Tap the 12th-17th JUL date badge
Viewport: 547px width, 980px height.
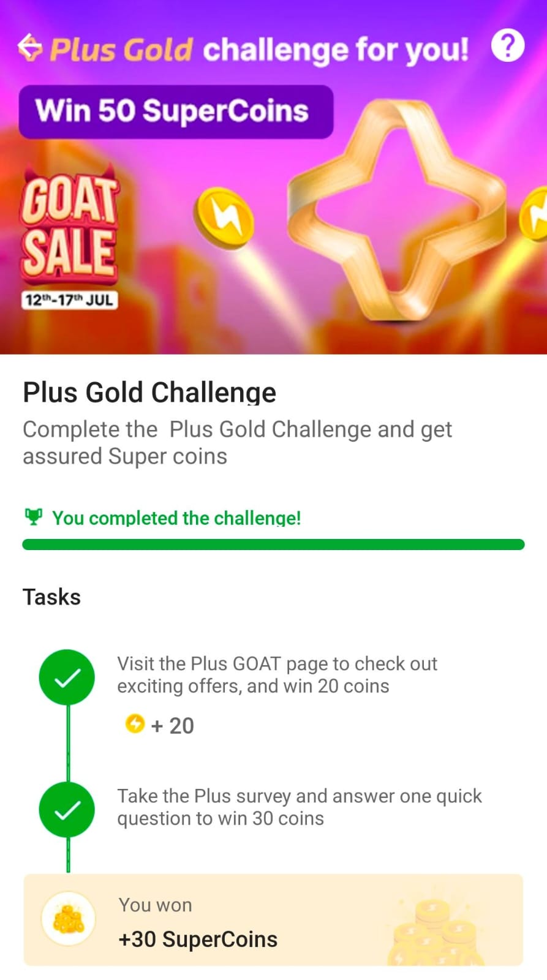pyautogui.click(x=69, y=300)
